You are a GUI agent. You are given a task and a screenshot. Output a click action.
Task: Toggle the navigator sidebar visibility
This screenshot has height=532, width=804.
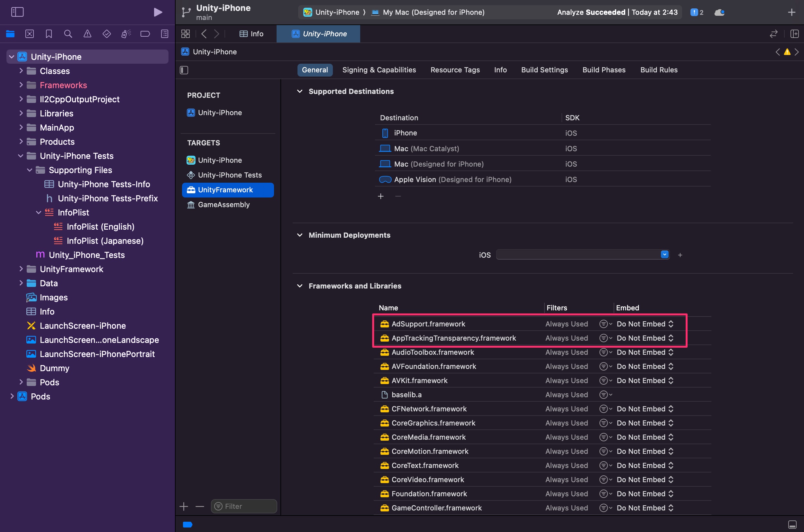(x=17, y=12)
